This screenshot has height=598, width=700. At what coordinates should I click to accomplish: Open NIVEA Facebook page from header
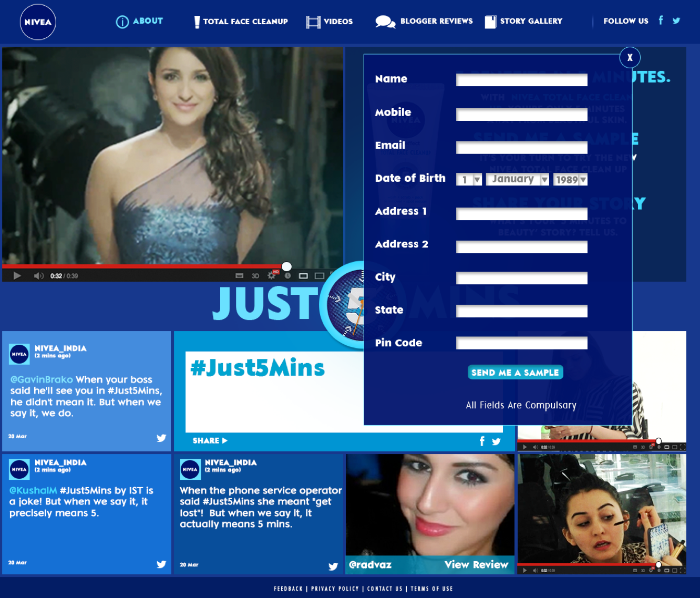[x=661, y=20]
